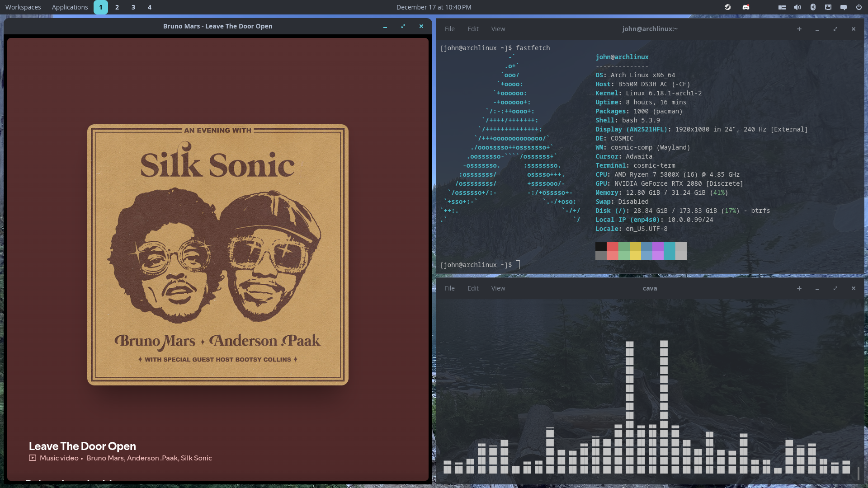Image resolution: width=868 pixels, height=488 pixels.
Task: Open the sound volume applet
Action: pyautogui.click(x=797, y=7)
